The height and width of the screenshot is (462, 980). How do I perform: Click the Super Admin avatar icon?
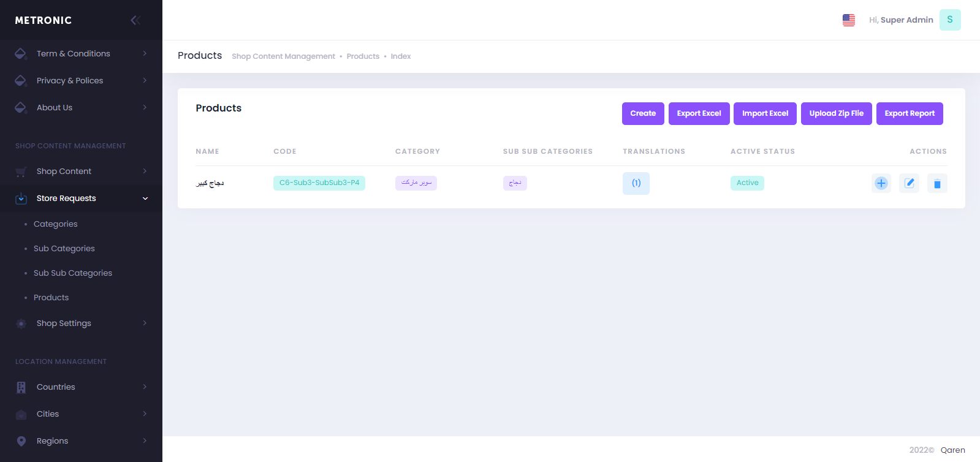[949, 20]
